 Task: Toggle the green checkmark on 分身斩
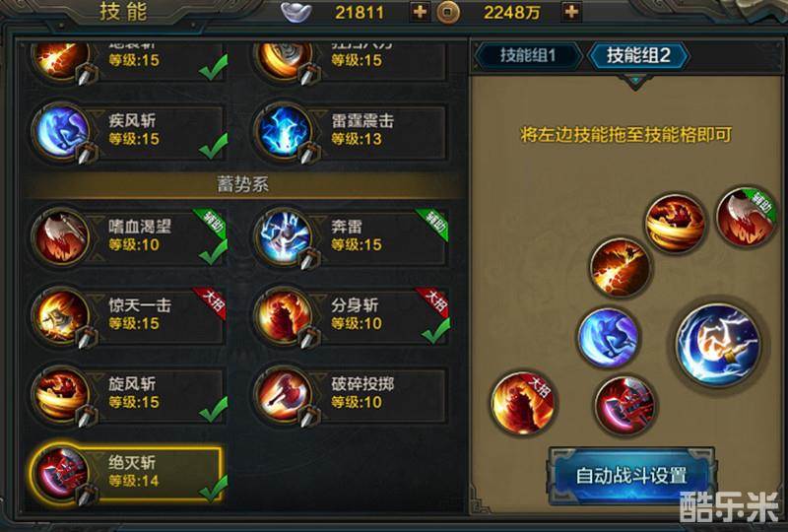click(x=435, y=330)
